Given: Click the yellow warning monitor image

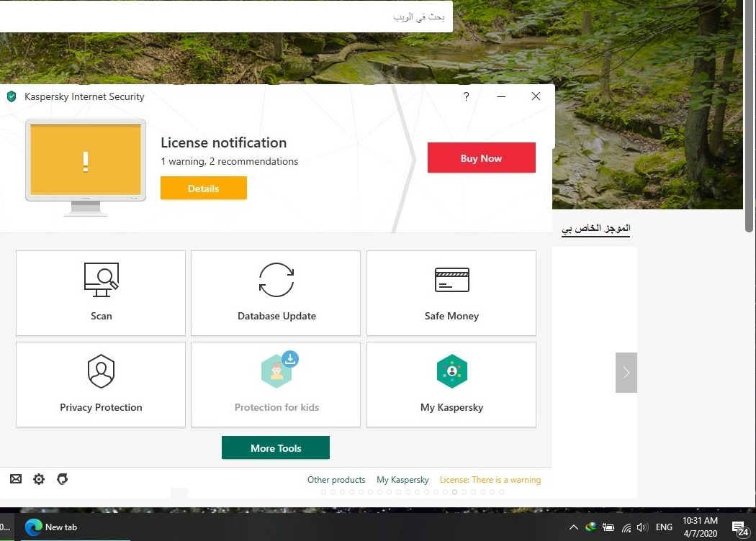Looking at the screenshot, I should tap(86, 167).
